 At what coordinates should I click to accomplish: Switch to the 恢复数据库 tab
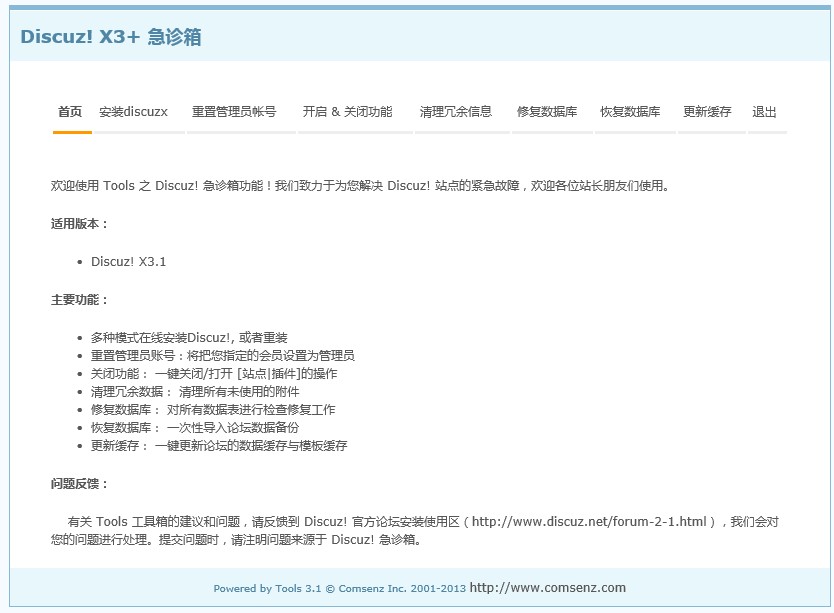point(630,112)
